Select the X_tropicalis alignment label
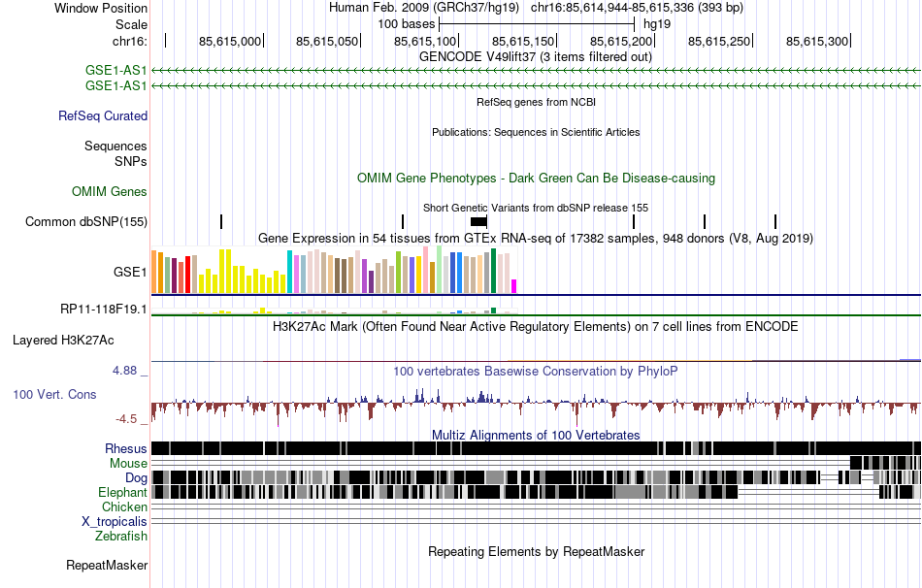This screenshot has height=588, width=922. pyautogui.click(x=115, y=522)
